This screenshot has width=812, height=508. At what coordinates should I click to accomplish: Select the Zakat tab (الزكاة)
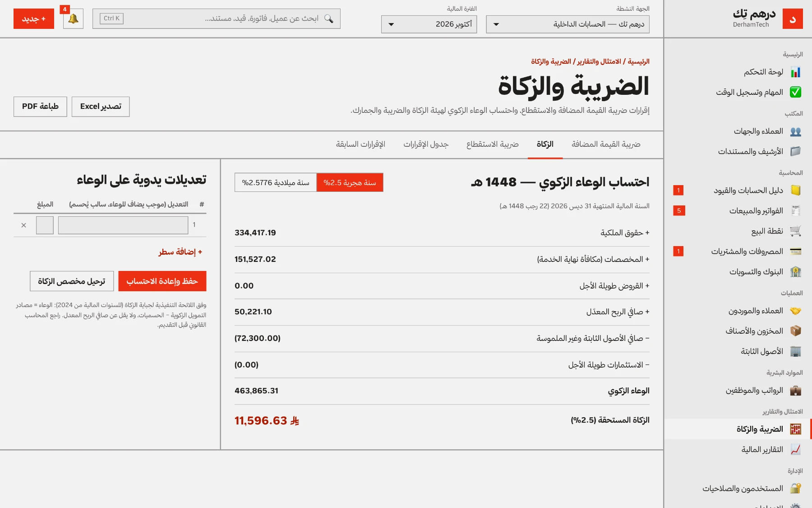click(545, 144)
